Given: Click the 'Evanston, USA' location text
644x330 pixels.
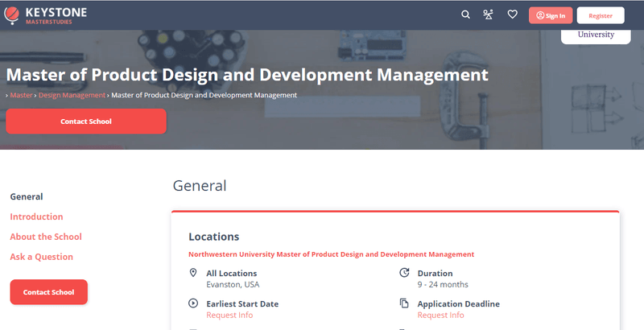Looking at the screenshot, I should click(x=233, y=284).
